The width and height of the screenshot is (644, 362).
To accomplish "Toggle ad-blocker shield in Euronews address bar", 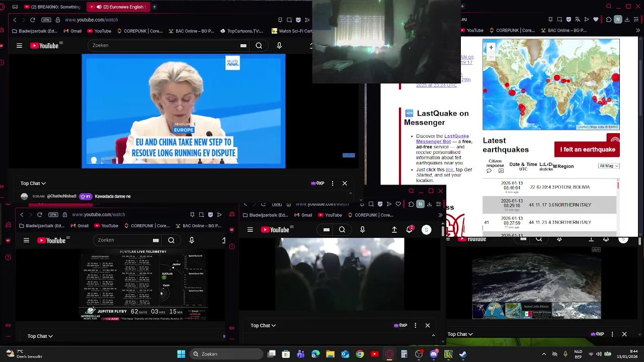I will (298, 20).
